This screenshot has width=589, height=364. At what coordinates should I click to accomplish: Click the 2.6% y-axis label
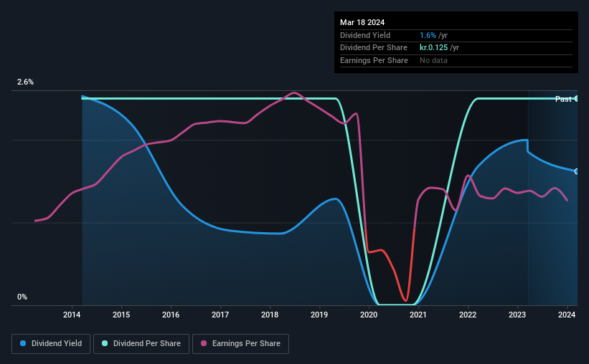pos(25,82)
